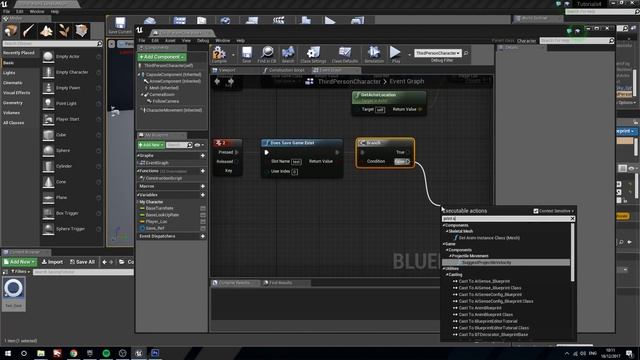Screen dimensions: 640x360
Task: Start Simulation from blueprint toolbar
Action: [x=374, y=54]
